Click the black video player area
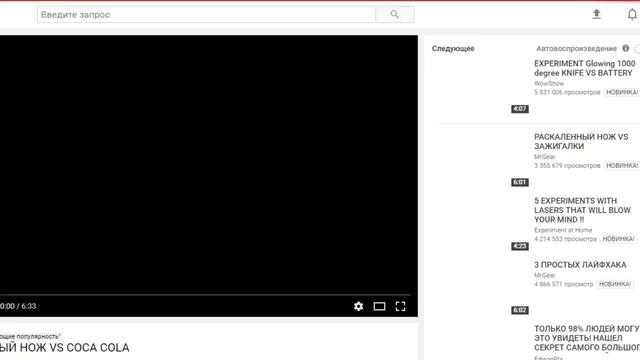The height and width of the screenshot is (360, 640). point(209,163)
